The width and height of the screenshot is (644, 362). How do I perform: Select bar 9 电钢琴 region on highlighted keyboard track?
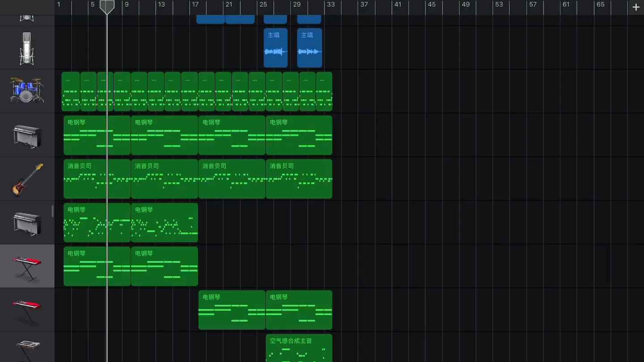pos(165,266)
